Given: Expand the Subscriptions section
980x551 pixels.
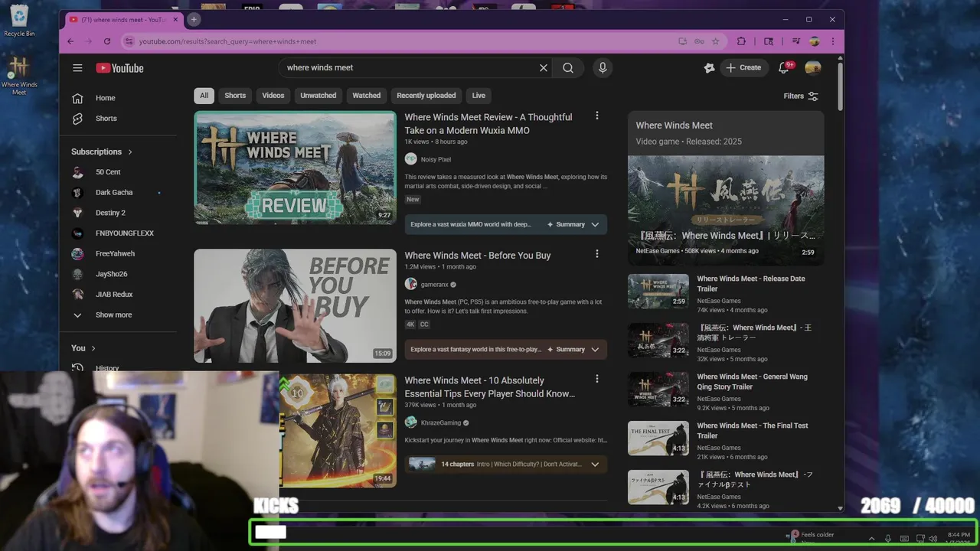Looking at the screenshot, I should pyautogui.click(x=103, y=152).
